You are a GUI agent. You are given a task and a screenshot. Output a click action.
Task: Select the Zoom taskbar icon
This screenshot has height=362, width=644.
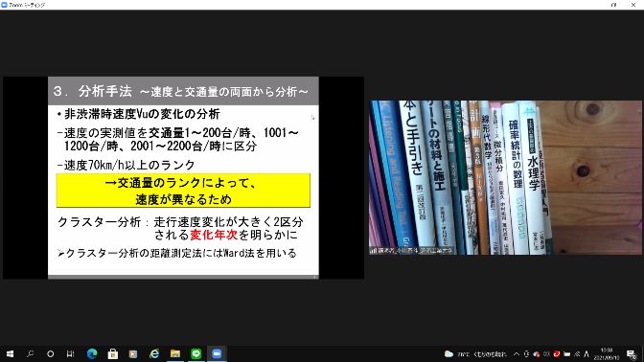pyautogui.click(x=217, y=353)
